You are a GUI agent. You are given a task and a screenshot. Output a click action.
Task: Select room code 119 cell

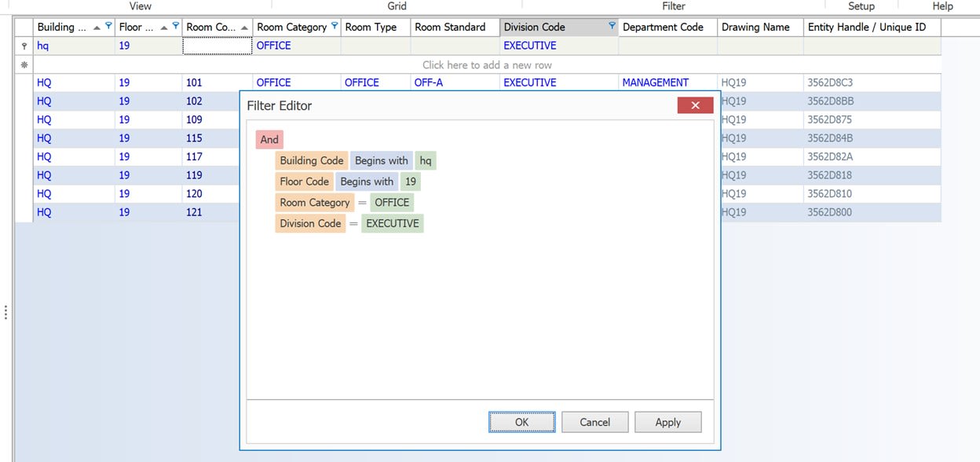click(x=210, y=175)
